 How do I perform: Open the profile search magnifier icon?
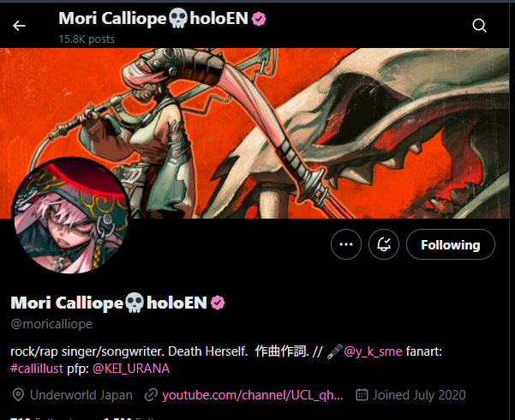[479, 26]
